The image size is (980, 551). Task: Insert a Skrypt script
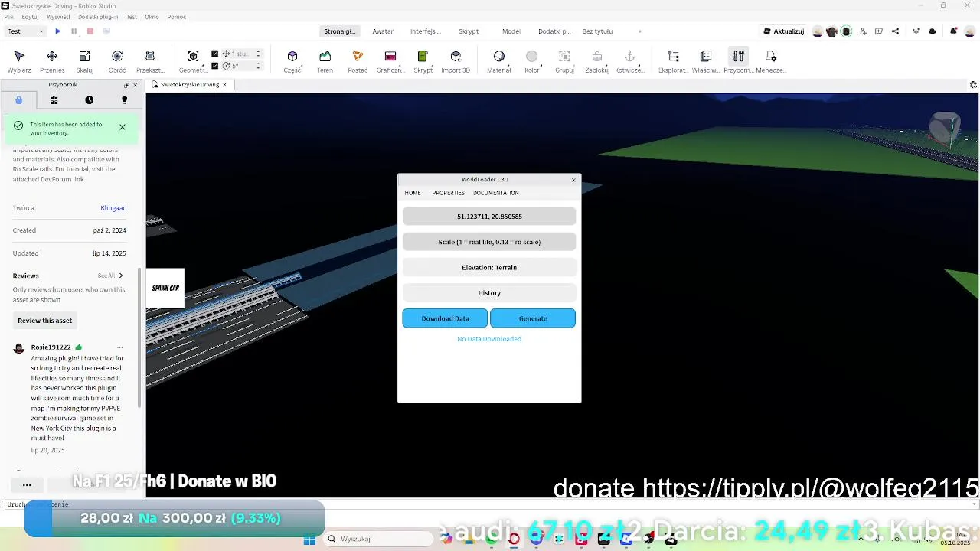tap(423, 61)
